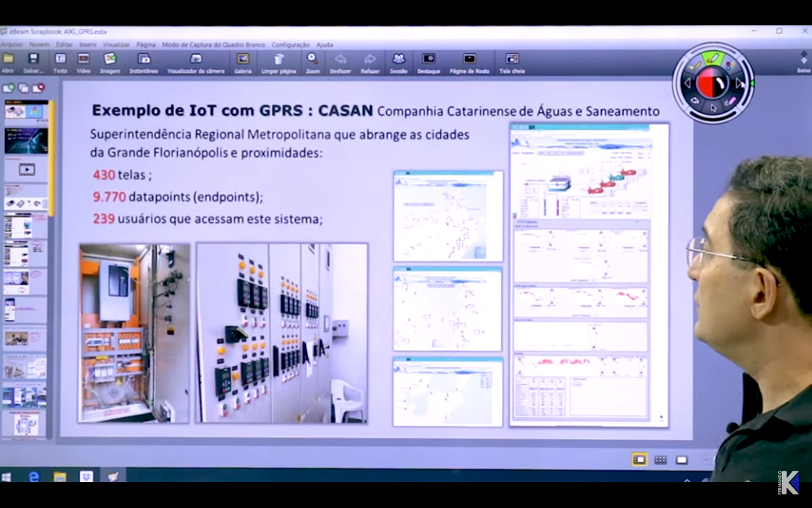Open the Arquivo menu
Screen dimensions: 812x508
pyautogui.click(x=11, y=45)
